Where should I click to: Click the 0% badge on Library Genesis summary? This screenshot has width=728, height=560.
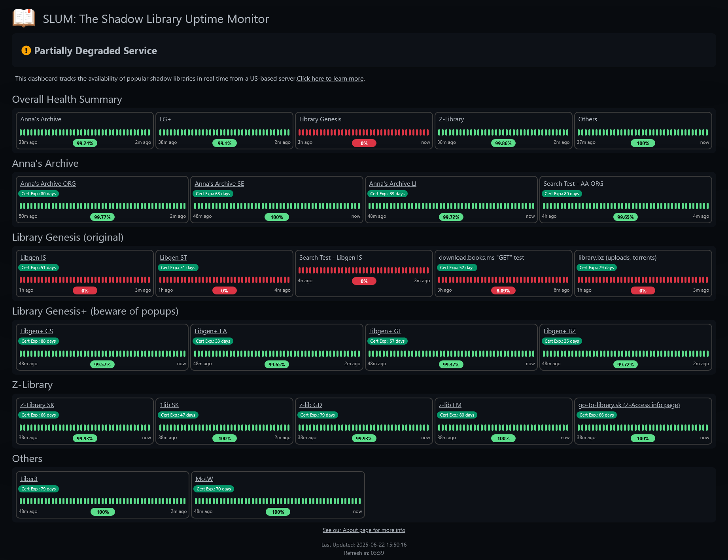(364, 143)
